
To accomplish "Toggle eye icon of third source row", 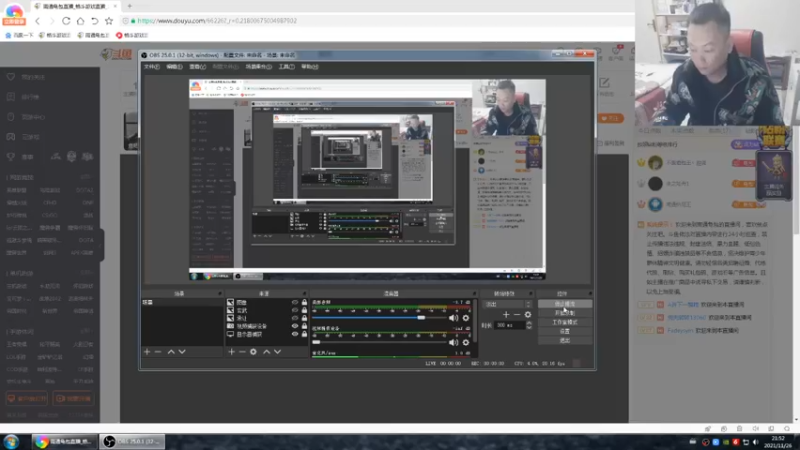I will (295, 318).
